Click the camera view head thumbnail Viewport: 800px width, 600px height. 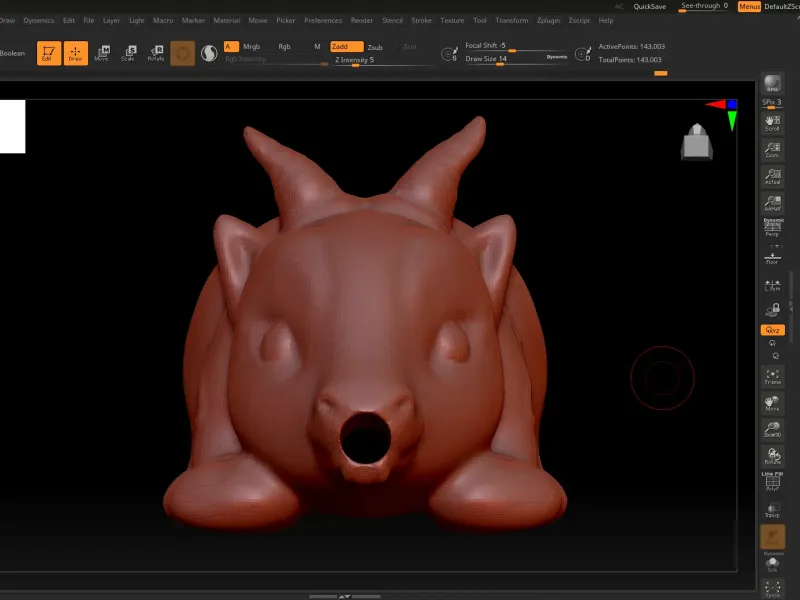click(696, 141)
